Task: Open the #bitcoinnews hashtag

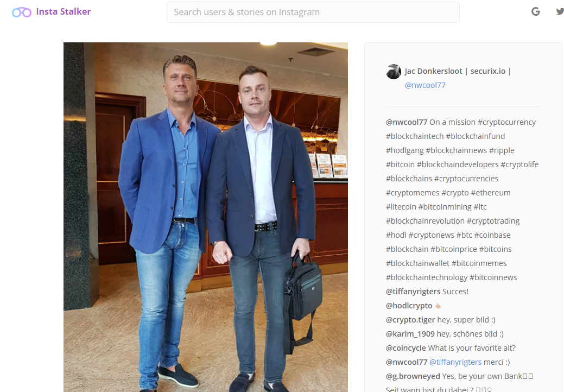Action: [x=493, y=277]
